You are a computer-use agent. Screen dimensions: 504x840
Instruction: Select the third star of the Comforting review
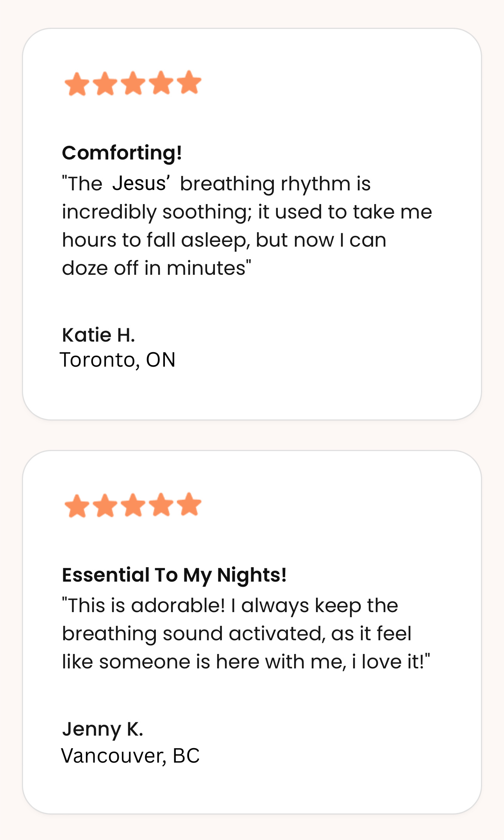[134, 83]
